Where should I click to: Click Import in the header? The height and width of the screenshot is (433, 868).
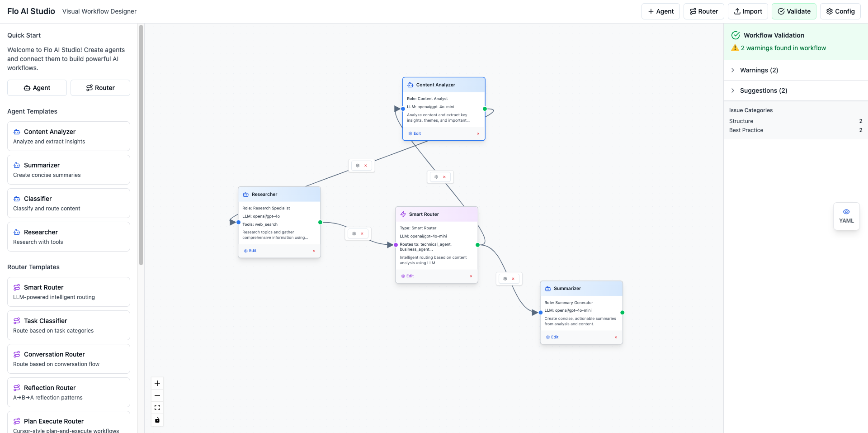pos(748,11)
